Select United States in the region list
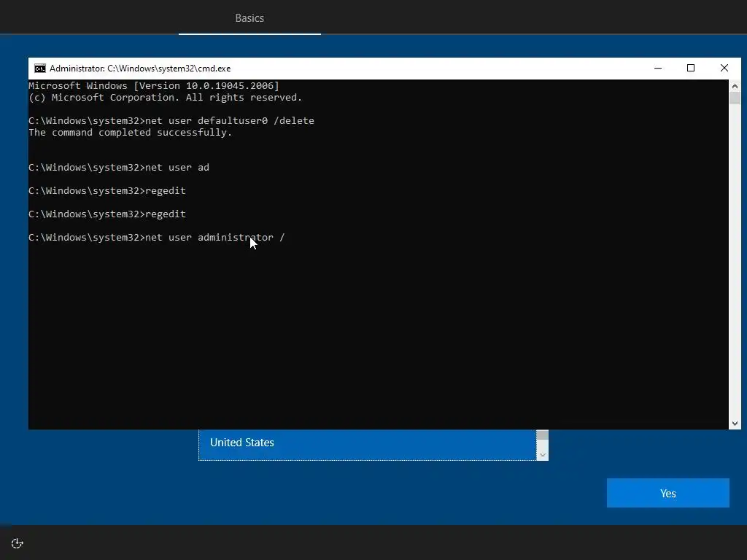Viewport: 747px width, 560px height. click(x=368, y=443)
